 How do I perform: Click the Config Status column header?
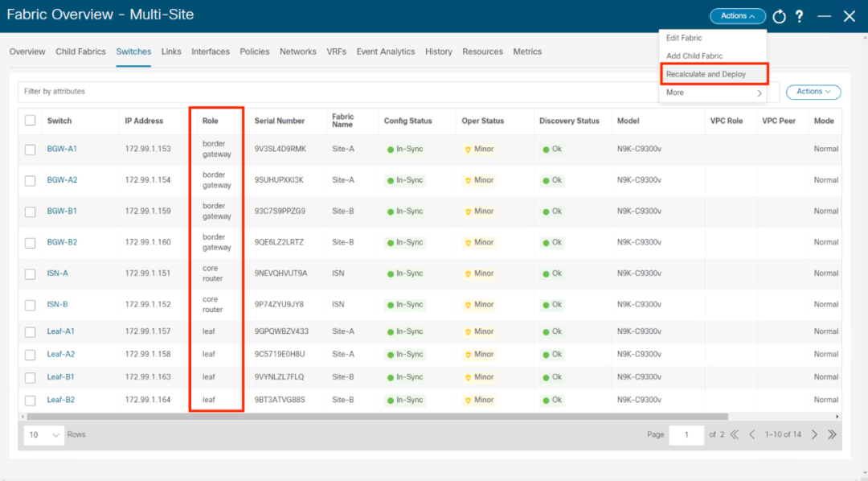tap(408, 121)
